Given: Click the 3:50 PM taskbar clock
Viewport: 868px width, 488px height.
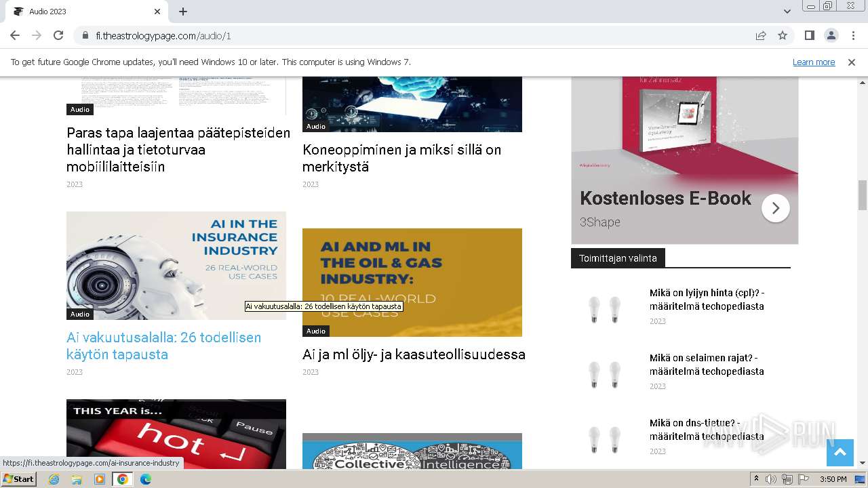Looking at the screenshot, I should (833, 479).
